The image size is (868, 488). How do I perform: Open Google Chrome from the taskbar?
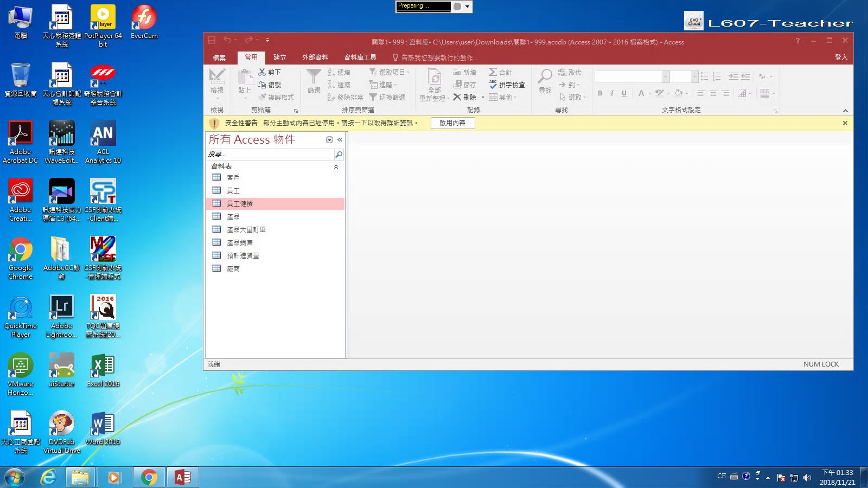149,477
